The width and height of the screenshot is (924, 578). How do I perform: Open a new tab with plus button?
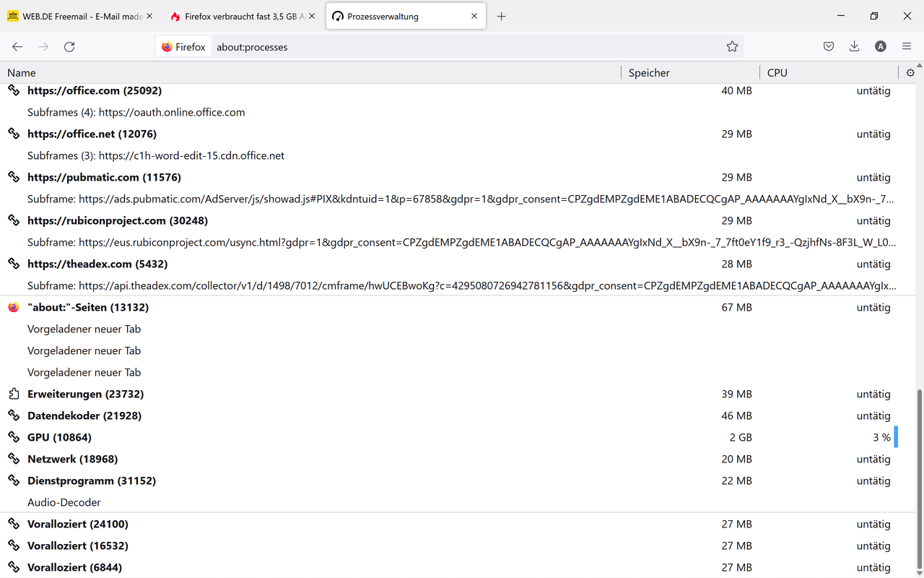[x=502, y=17]
